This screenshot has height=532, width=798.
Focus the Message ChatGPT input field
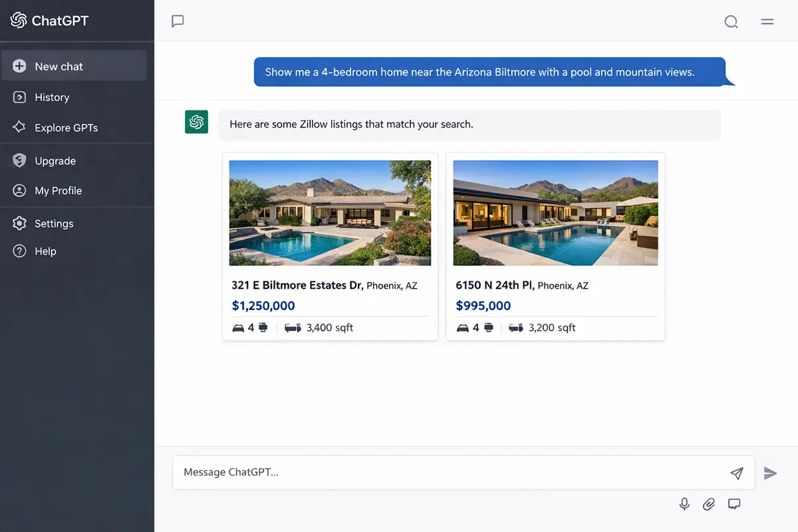click(x=464, y=472)
